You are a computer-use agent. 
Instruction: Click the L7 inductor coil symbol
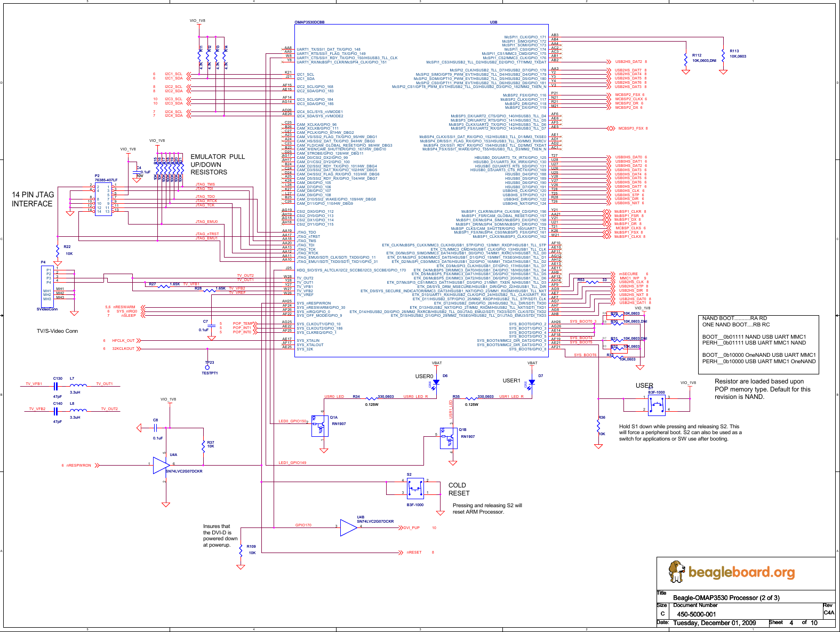click(78, 385)
